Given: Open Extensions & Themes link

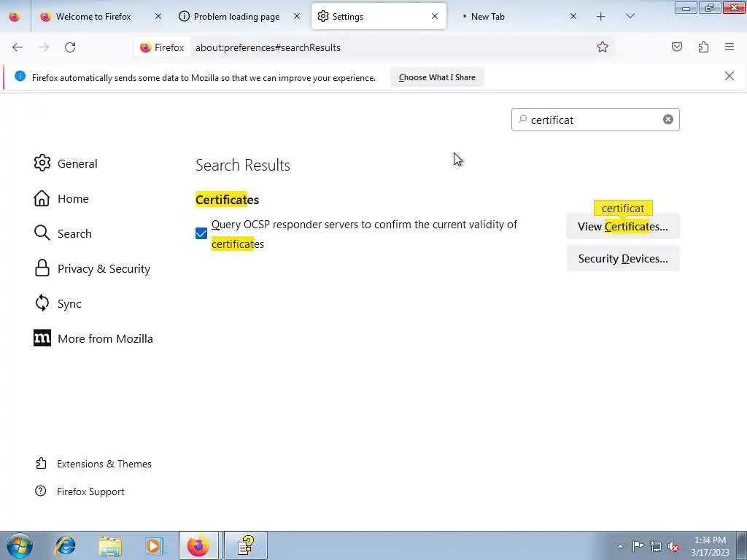Looking at the screenshot, I should (x=93, y=464).
